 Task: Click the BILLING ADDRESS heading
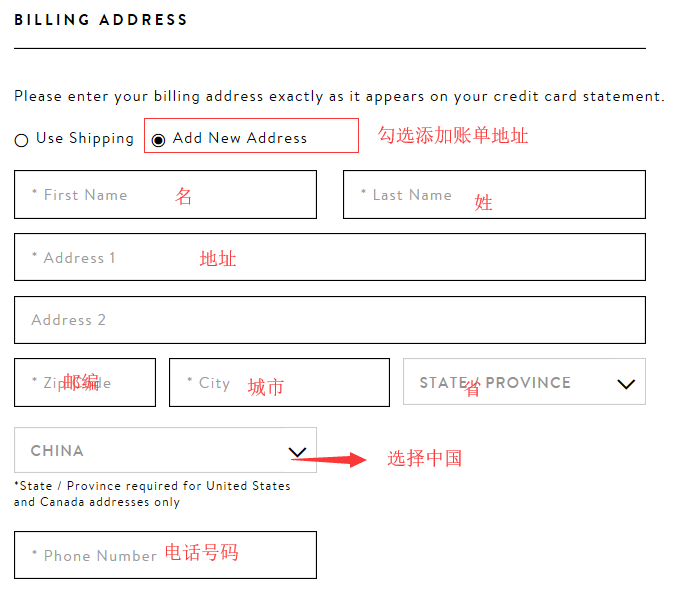pos(101,20)
